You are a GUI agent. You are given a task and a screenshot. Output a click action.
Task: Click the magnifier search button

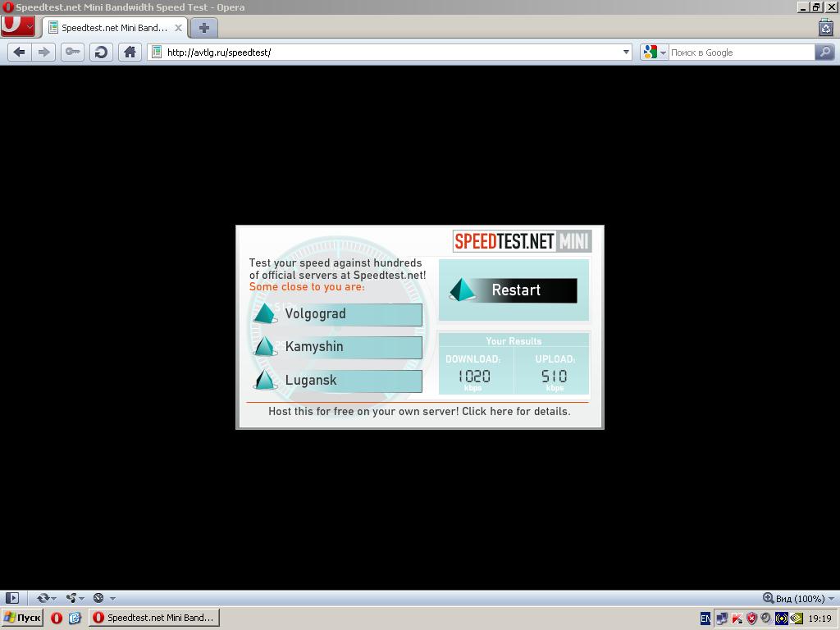pos(824,52)
